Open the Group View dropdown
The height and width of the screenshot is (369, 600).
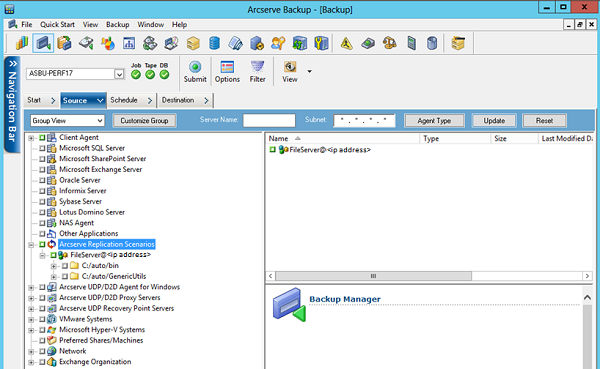(x=67, y=121)
